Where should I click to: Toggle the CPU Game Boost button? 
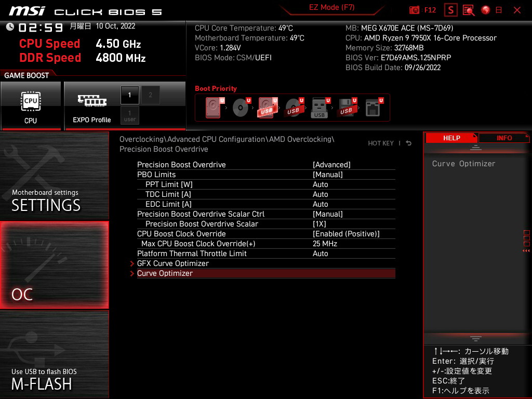(31, 106)
